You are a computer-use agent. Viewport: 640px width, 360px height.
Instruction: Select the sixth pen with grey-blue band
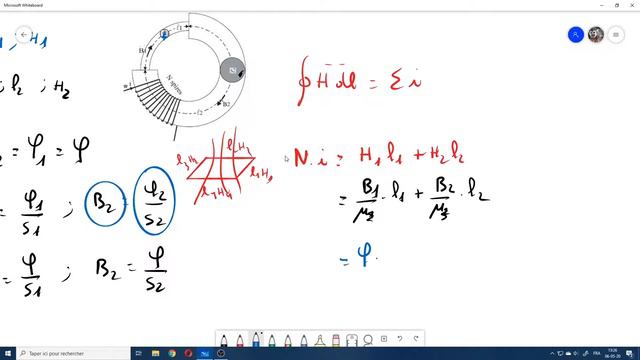click(x=304, y=340)
